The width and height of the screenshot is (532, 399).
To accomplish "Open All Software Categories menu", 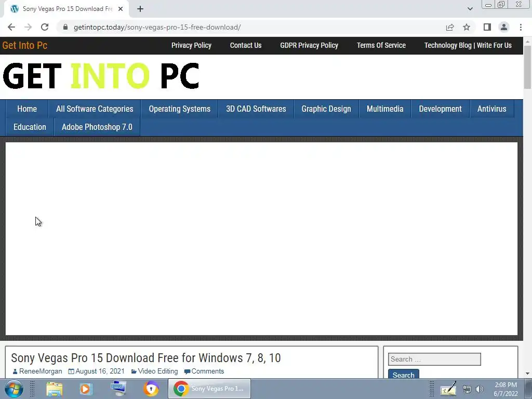I will coord(95,109).
